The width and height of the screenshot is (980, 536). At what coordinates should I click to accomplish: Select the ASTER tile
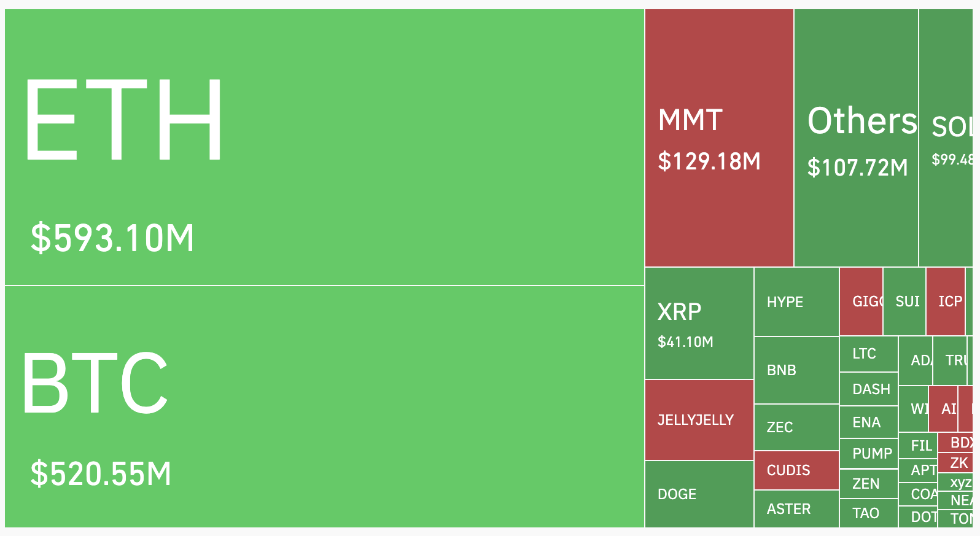[796, 509]
